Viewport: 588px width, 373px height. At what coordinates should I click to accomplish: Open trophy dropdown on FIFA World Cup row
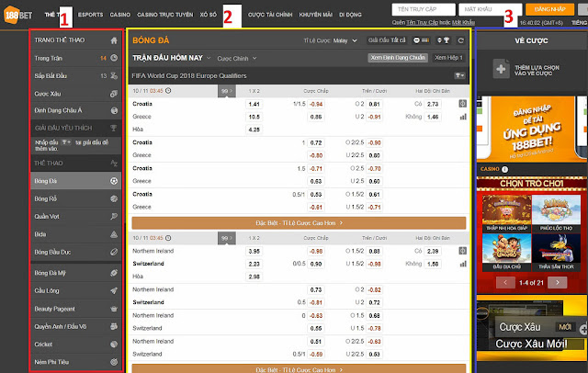point(459,75)
